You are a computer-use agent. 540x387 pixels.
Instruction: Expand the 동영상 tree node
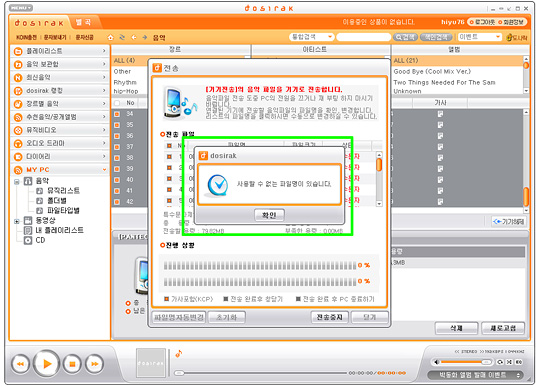[16, 221]
